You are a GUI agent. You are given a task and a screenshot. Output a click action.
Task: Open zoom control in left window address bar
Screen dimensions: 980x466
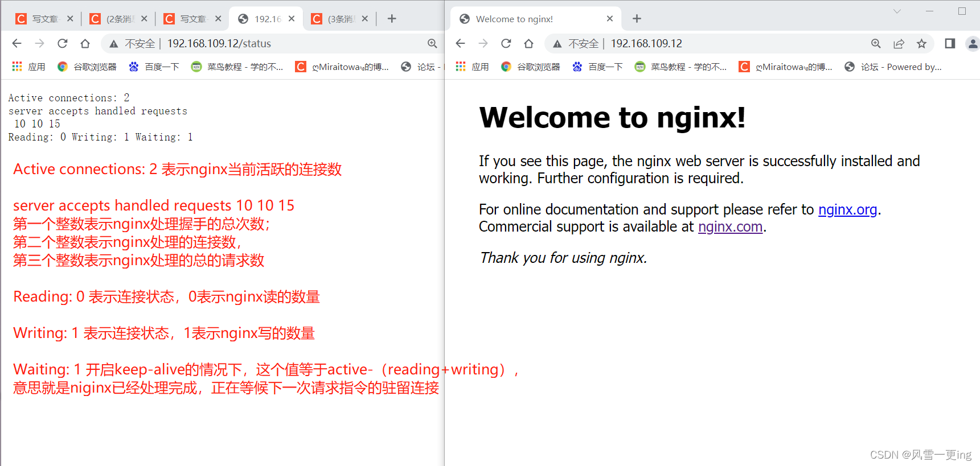pyautogui.click(x=432, y=43)
